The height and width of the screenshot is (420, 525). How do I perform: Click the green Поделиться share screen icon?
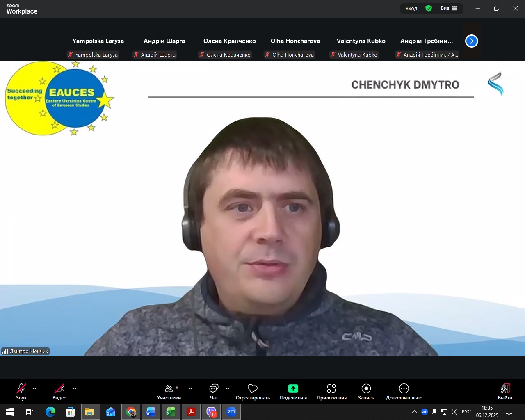(x=293, y=388)
